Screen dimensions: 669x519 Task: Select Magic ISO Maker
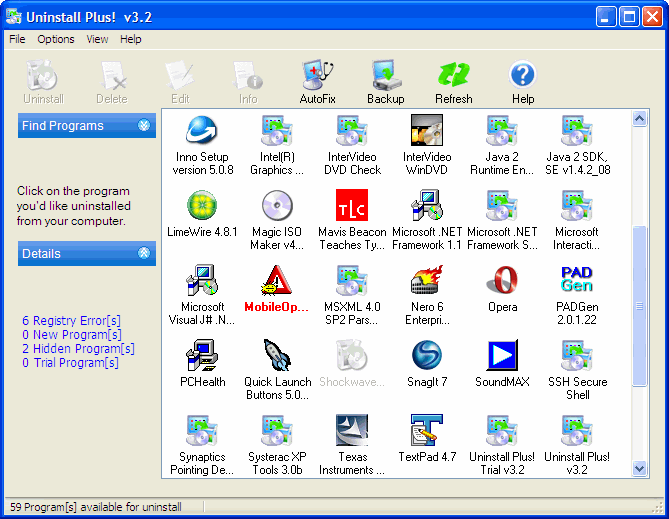point(277,220)
